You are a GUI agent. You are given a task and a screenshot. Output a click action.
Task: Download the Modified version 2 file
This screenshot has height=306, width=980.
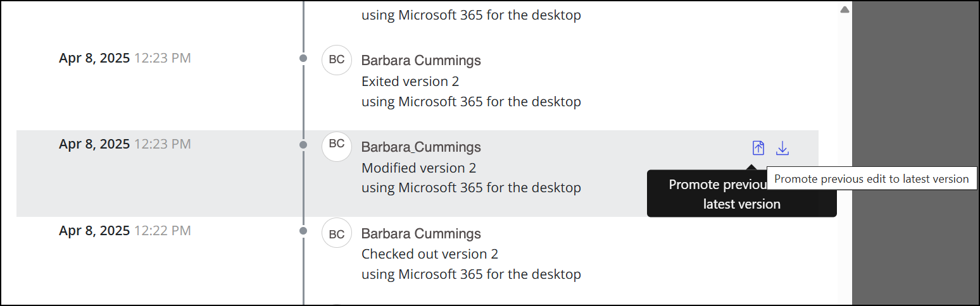click(x=782, y=148)
